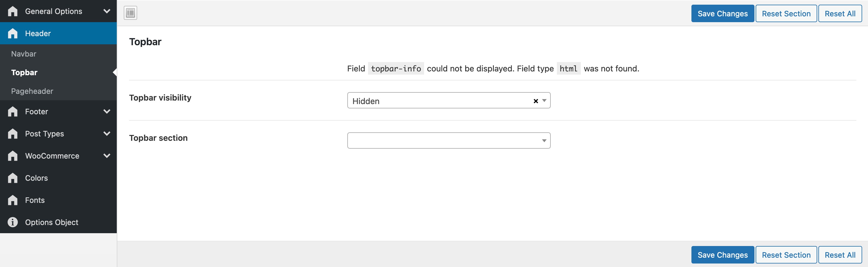Click the bottom Reset Section button

tap(786, 255)
